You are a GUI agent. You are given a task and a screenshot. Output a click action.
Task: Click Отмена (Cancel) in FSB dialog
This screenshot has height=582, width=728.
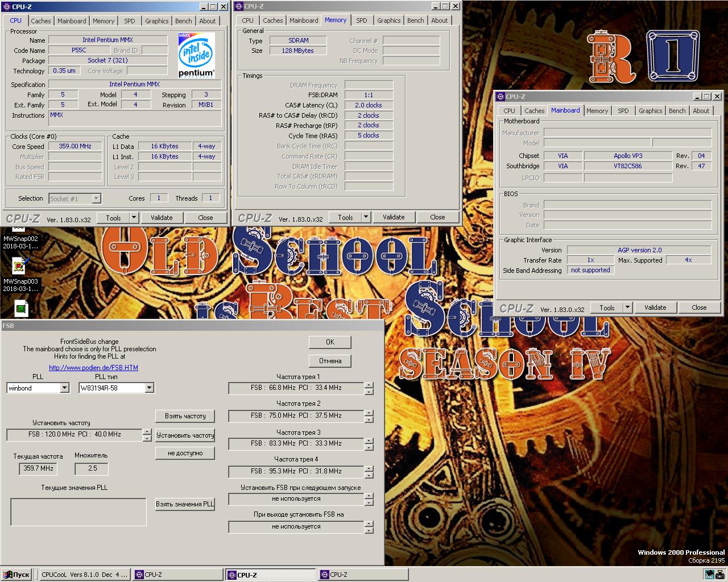coord(330,361)
